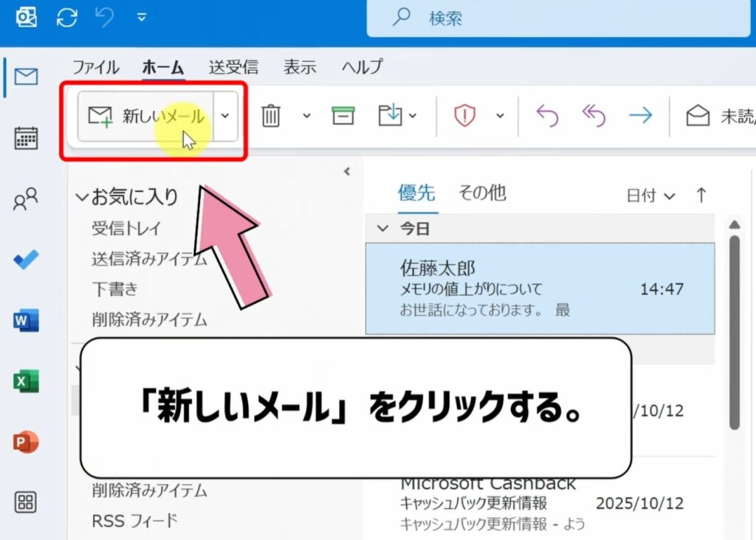Open the 新しいメール dropdown arrow
The image size is (756, 540).
click(226, 117)
